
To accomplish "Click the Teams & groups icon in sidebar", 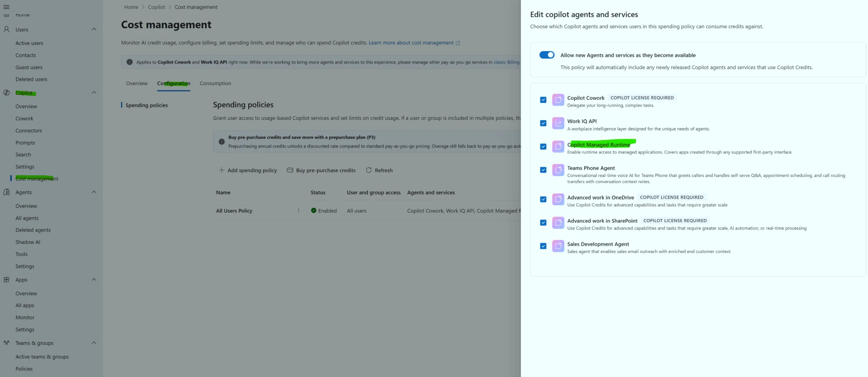I will (x=7, y=343).
